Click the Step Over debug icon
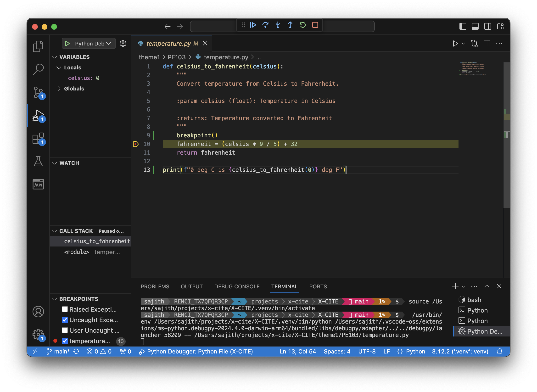This screenshot has height=392, width=537. coord(265,25)
